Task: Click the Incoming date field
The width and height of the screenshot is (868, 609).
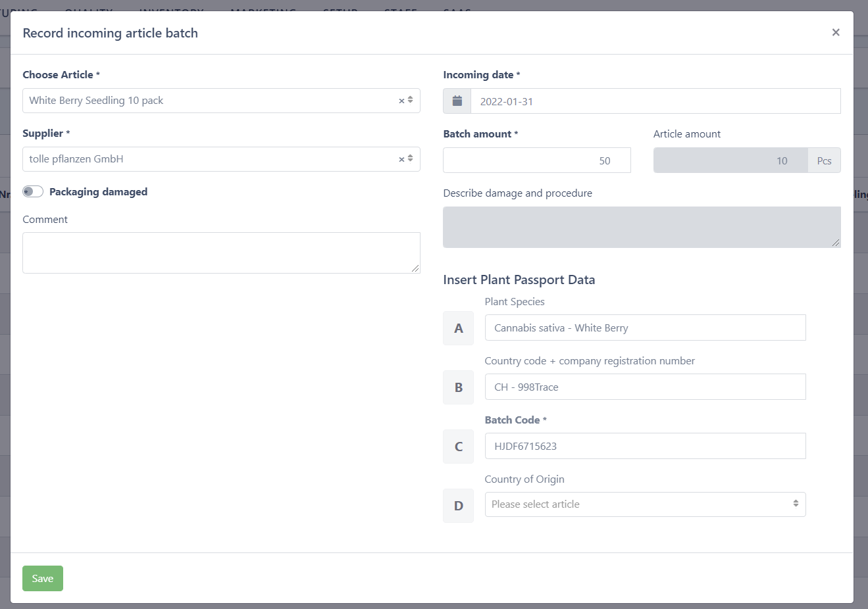Action: click(655, 101)
